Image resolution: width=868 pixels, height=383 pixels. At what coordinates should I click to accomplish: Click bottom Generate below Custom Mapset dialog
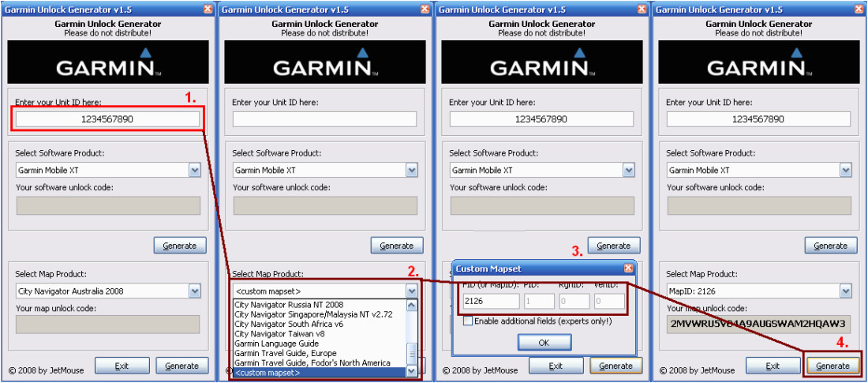click(x=616, y=366)
